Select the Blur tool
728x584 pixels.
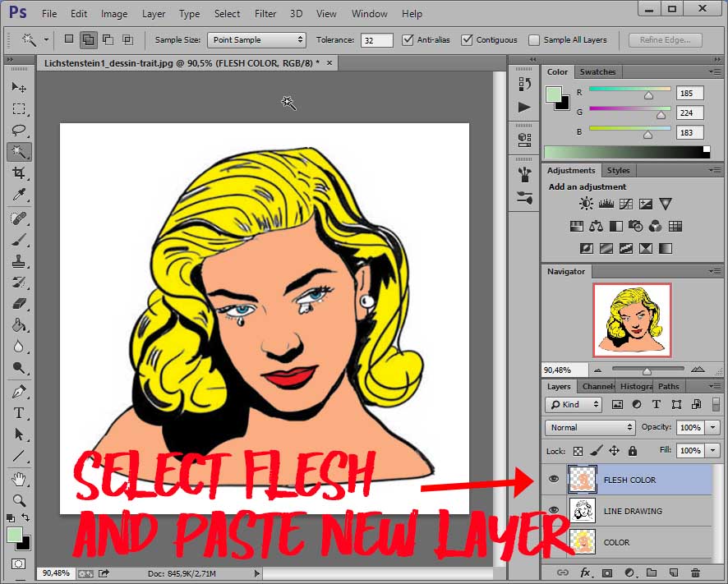19,347
